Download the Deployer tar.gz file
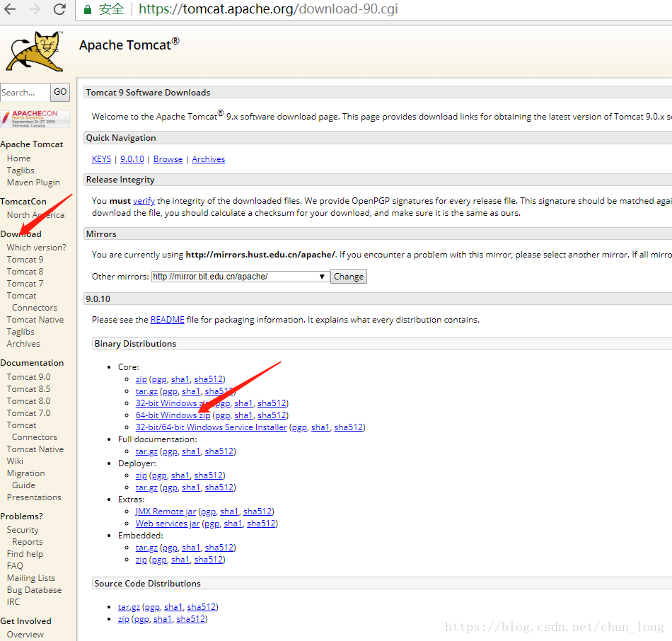The width and height of the screenshot is (672, 641). (x=146, y=487)
